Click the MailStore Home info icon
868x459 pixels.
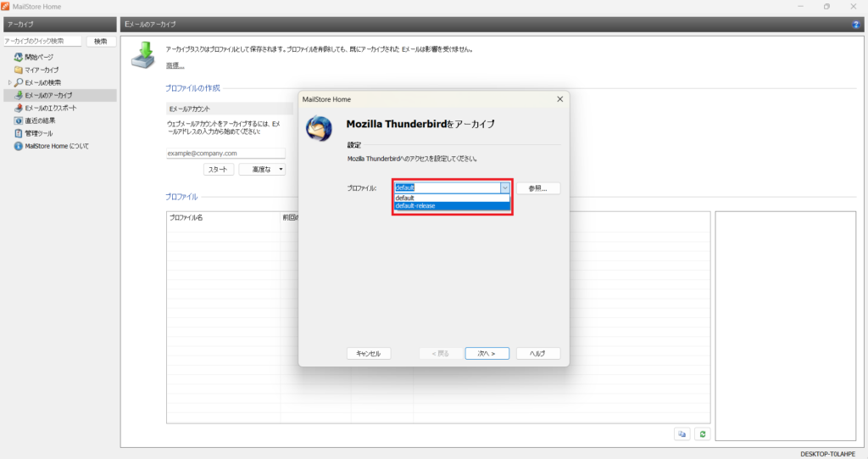coord(19,146)
